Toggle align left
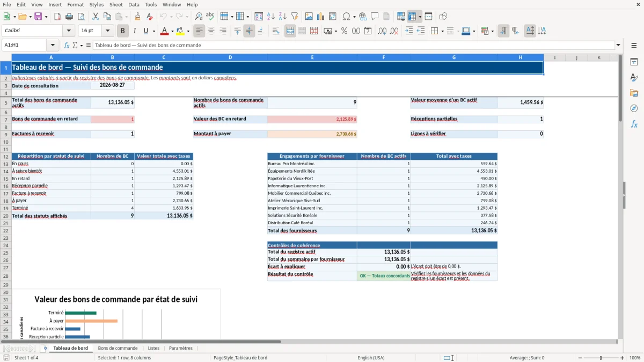 click(x=199, y=31)
